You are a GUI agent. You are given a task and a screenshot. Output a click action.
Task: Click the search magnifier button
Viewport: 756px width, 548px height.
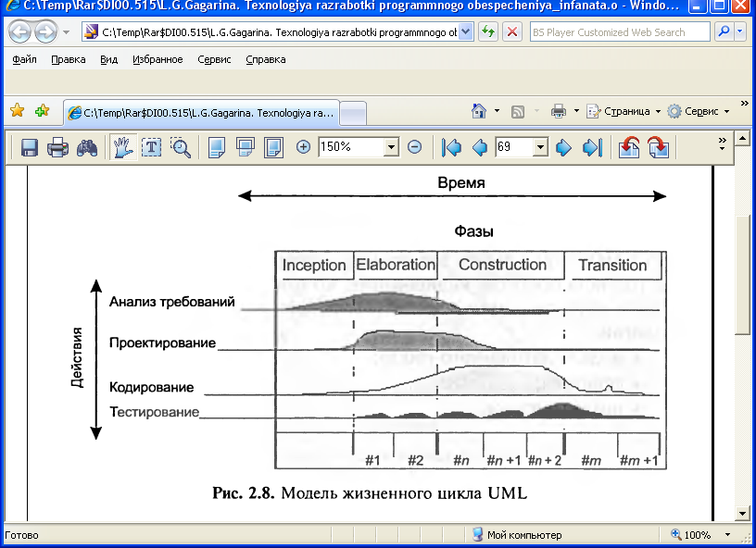coord(724,31)
